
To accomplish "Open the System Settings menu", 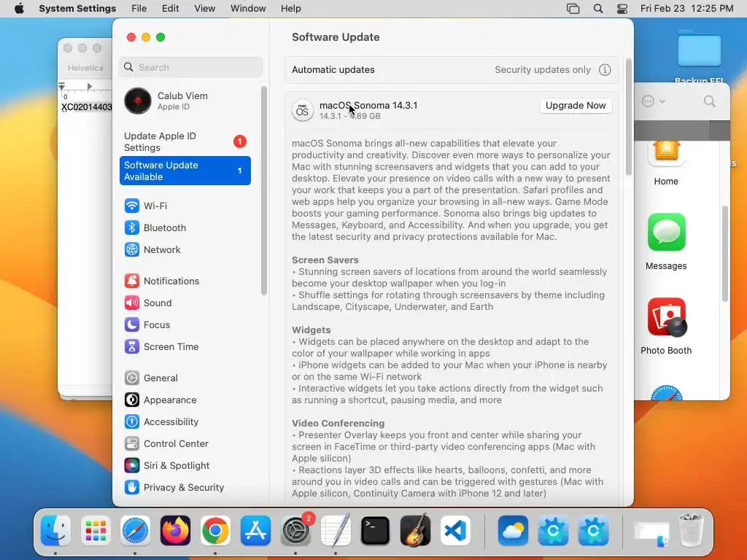I will coord(77,9).
